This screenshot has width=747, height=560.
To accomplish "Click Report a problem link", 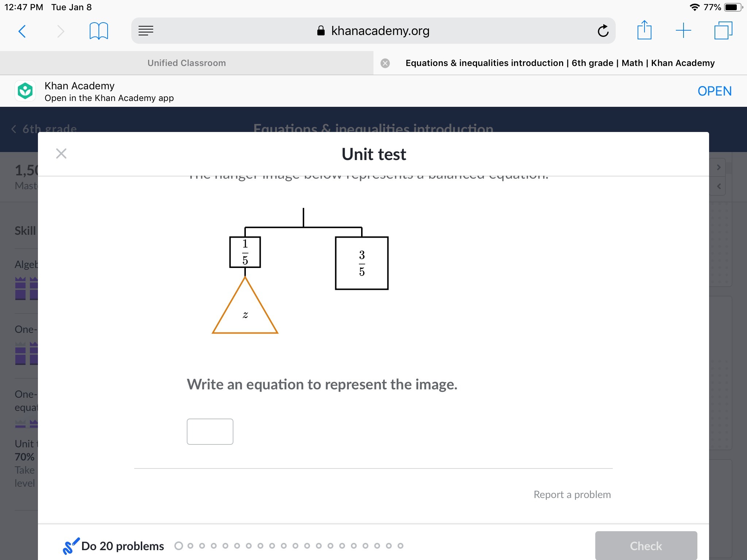I will pos(572,494).
